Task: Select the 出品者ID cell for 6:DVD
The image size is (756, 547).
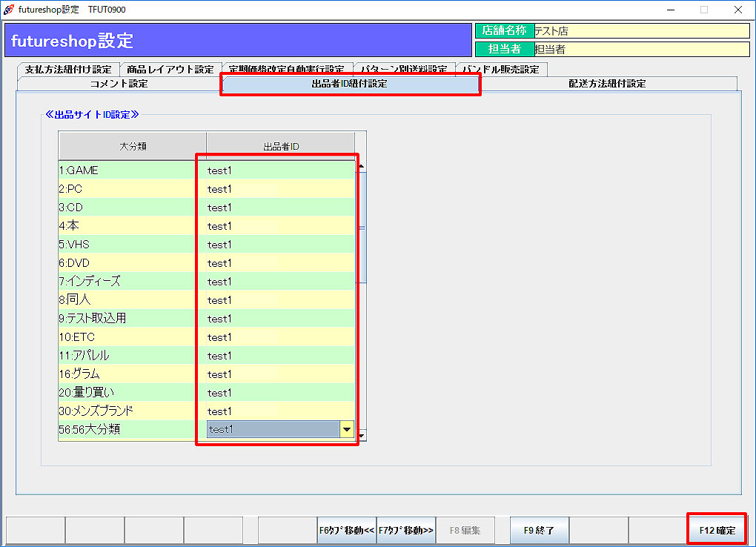Action: (280, 263)
